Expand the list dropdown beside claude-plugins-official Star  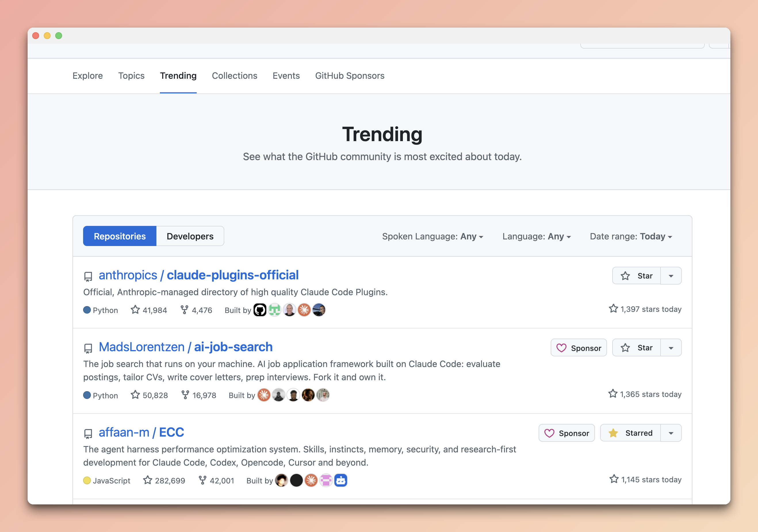point(671,276)
